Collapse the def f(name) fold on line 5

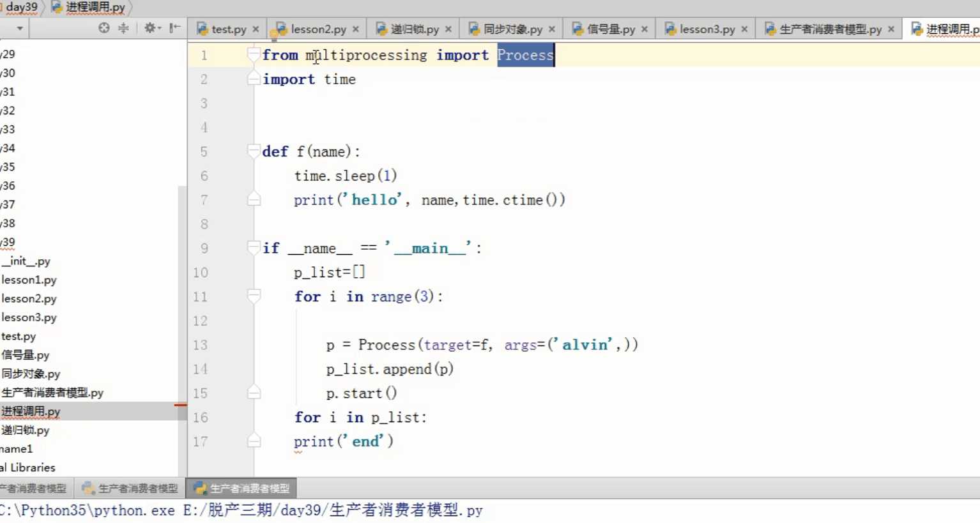tap(254, 151)
